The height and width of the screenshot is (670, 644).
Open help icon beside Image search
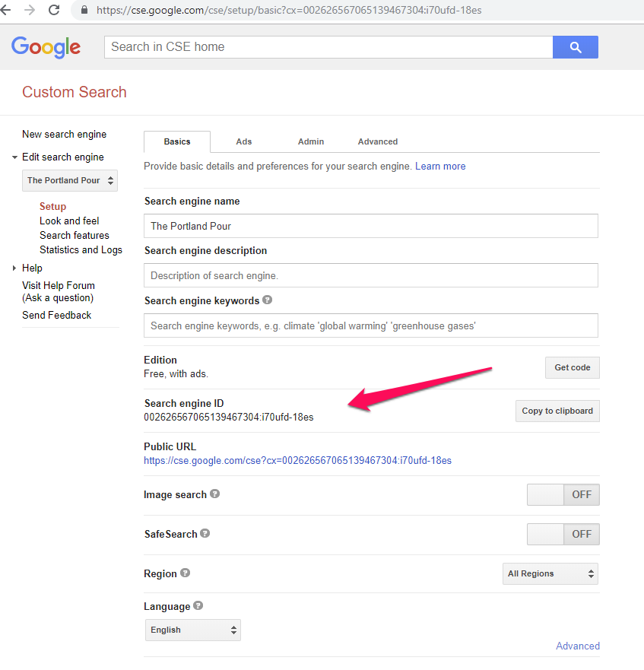215,494
